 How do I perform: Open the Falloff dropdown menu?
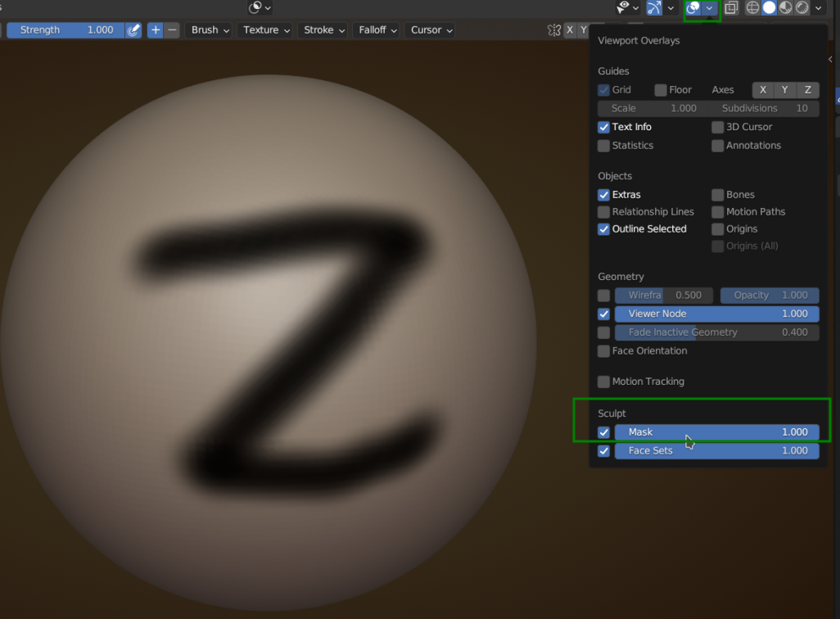coord(377,30)
